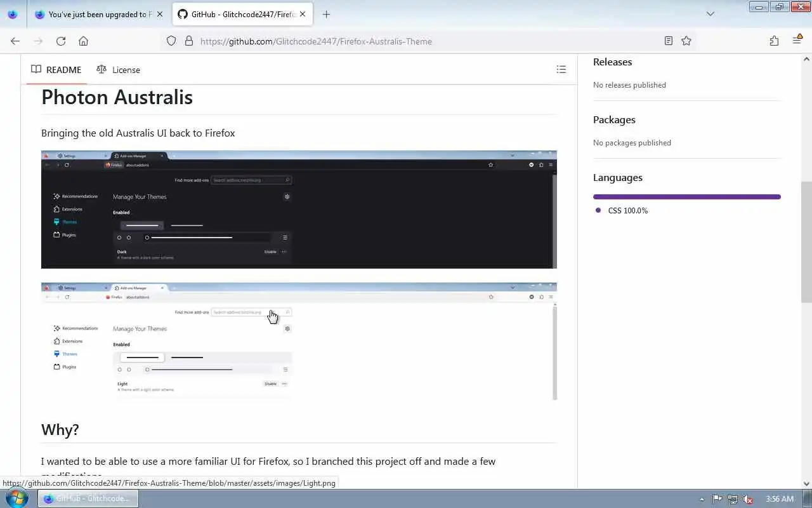
Task: Open a new tab with the plus button
Action: (x=326, y=14)
